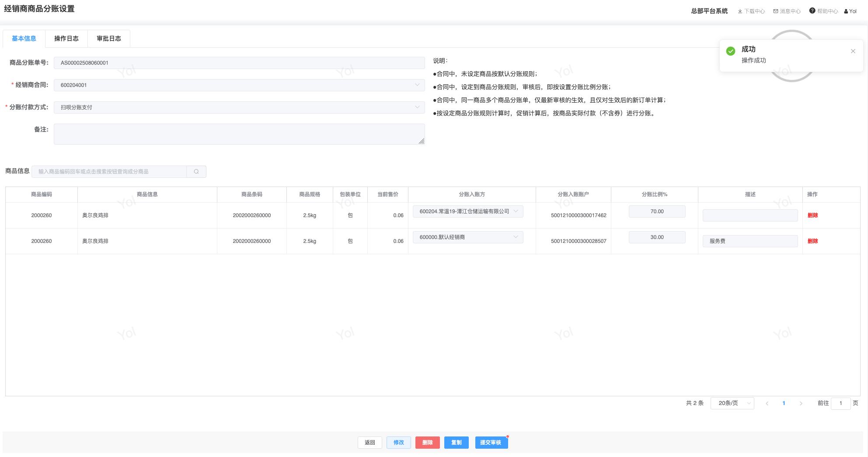Click the 服务费 描述 input

[750, 241]
